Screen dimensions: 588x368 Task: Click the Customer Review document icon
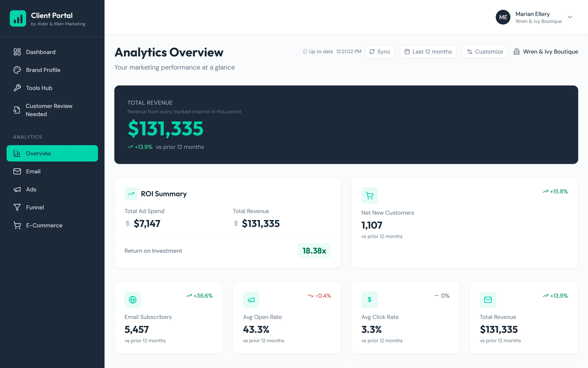(x=17, y=110)
